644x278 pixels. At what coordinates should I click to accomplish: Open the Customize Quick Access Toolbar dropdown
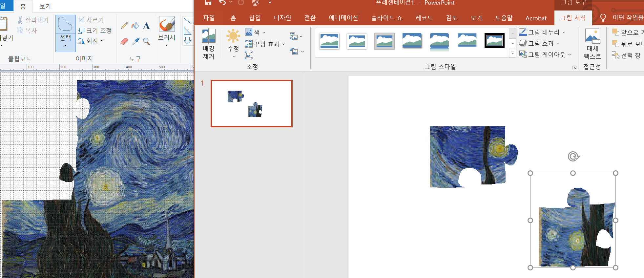coord(270,3)
